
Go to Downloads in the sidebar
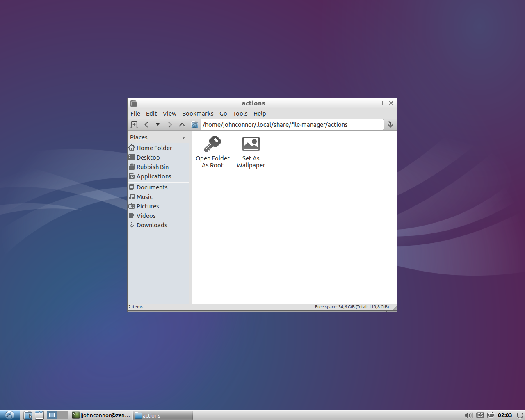[152, 225]
